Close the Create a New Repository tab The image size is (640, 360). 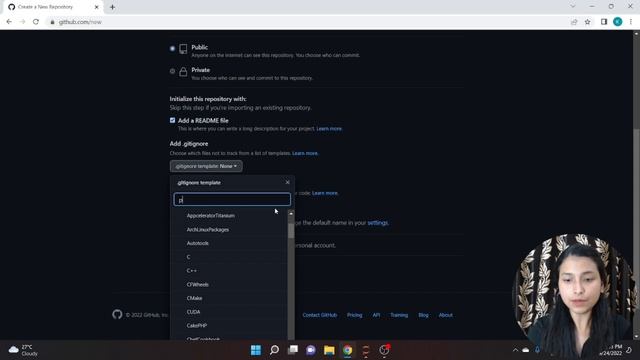point(97,7)
